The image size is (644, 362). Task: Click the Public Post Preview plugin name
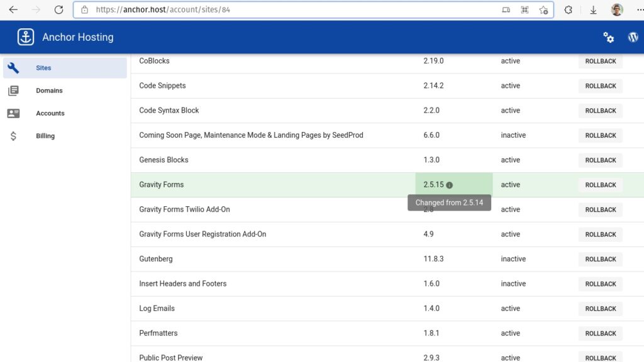click(x=171, y=358)
